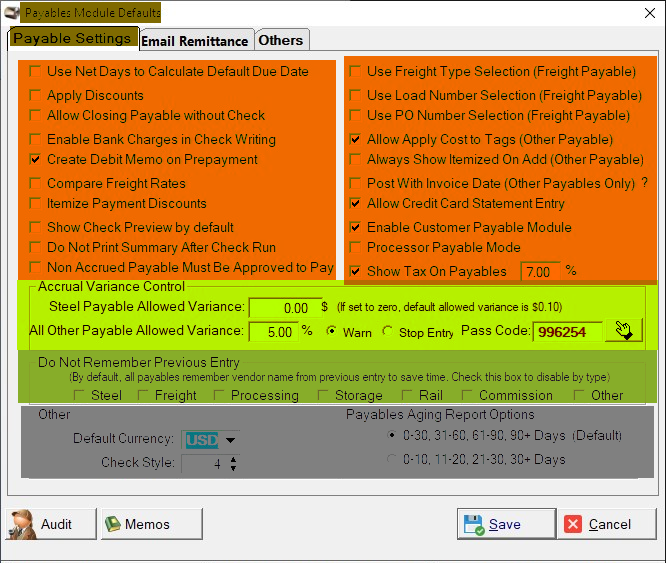This screenshot has width=666, height=563.
Task: Check the Freight do-not-remember checkbox
Action: (x=143, y=395)
